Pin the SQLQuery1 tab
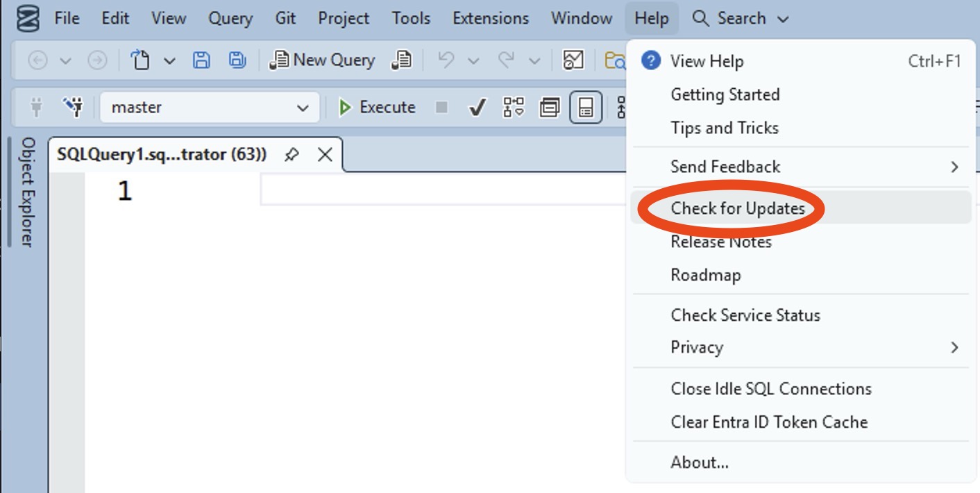Image resolution: width=980 pixels, height=493 pixels. point(292,155)
